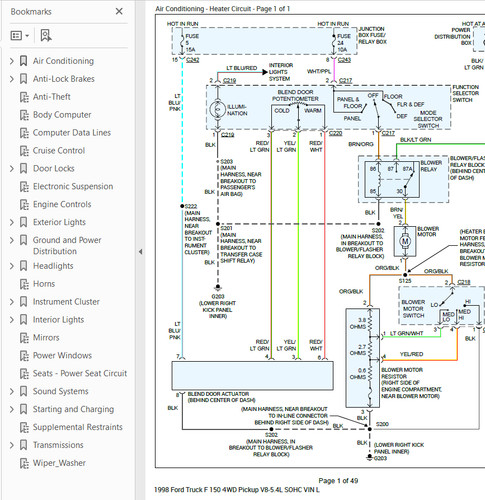
Task: Select the Electronic Suspension bookmark
Action: tap(73, 186)
